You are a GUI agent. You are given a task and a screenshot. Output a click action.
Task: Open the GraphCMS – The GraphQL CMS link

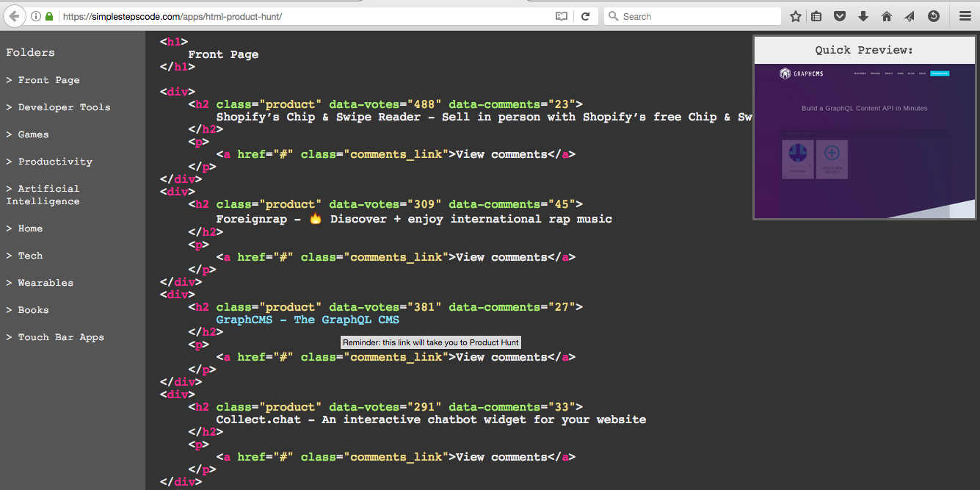point(308,320)
